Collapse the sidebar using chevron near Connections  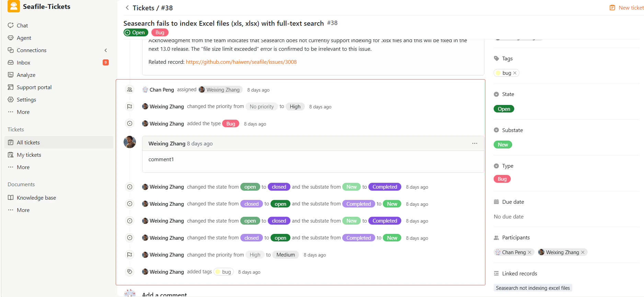(106, 50)
